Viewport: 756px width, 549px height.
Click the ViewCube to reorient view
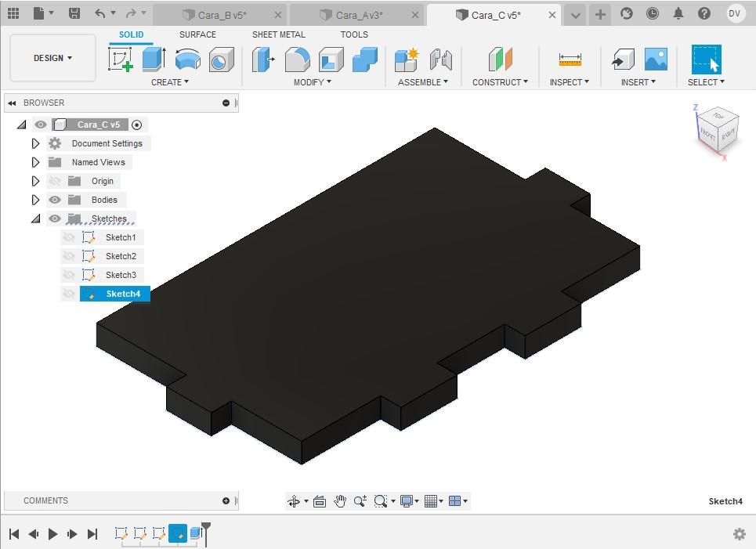(718, 131)
